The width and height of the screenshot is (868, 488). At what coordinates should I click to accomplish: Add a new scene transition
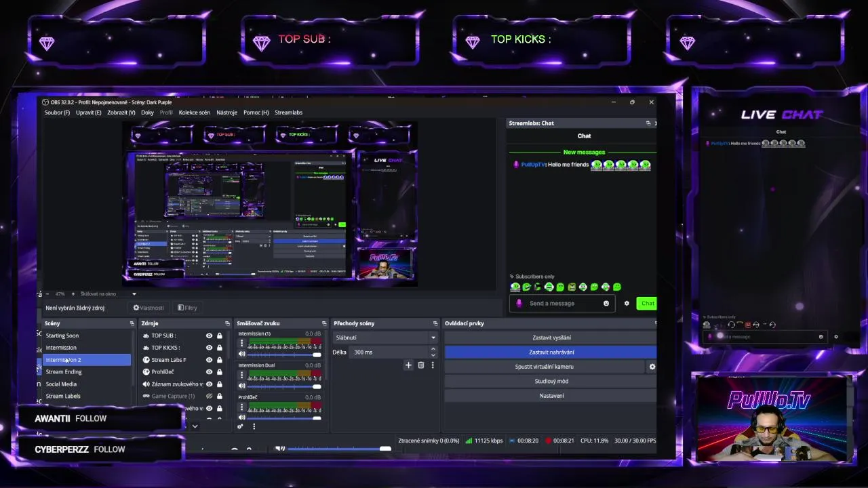(408, 365)
